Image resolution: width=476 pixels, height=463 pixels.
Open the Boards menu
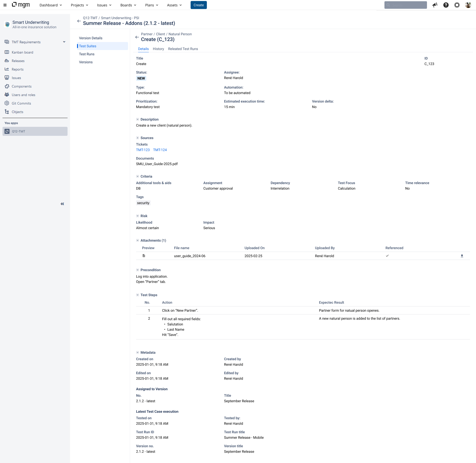tap(128, 5)
